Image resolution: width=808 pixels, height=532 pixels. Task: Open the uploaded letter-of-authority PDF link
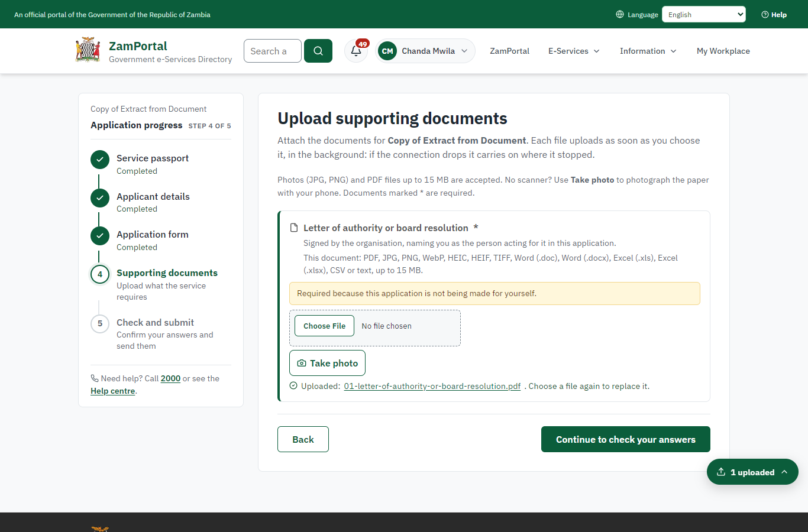click(x=432, y=386)
